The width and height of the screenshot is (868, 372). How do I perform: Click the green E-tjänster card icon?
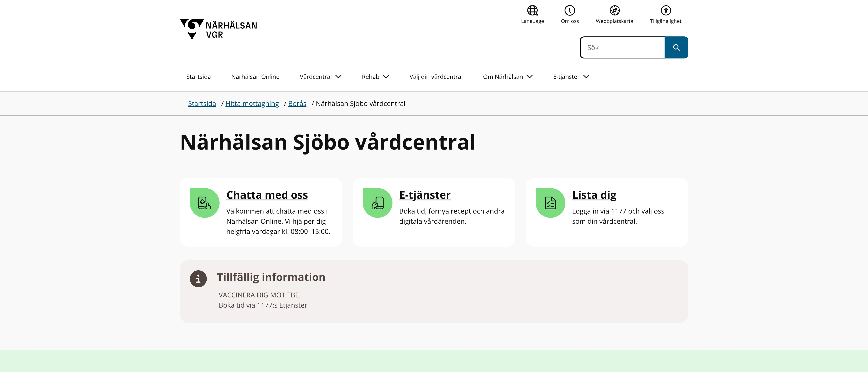(x=377, y=203)
